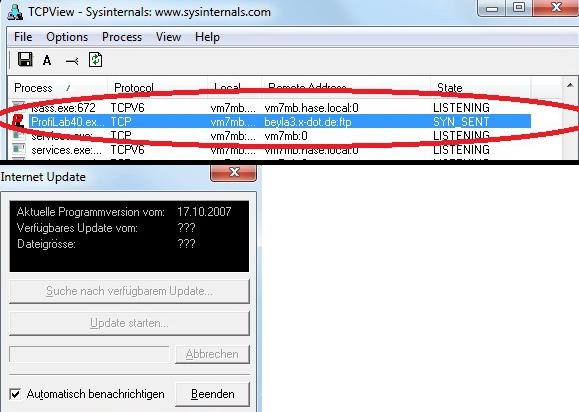Click the Beenden button

click(212, 394)
